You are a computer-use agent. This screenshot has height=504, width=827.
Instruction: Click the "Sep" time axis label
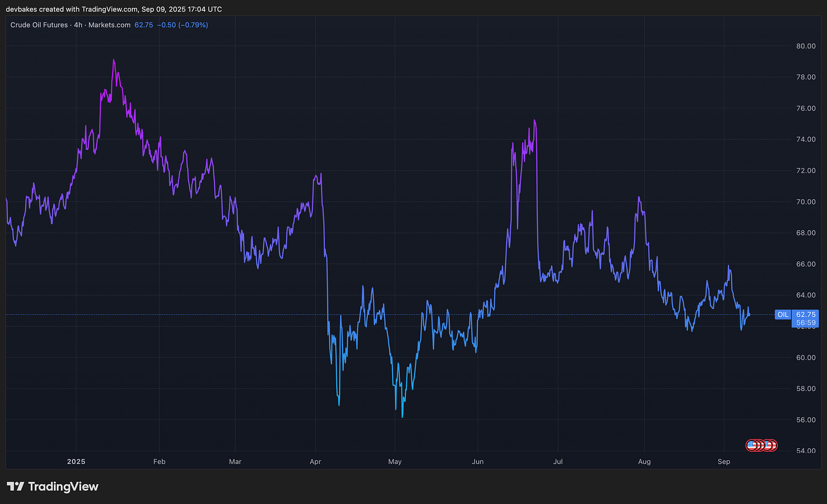pyautogui.click(x=724, y=462)
